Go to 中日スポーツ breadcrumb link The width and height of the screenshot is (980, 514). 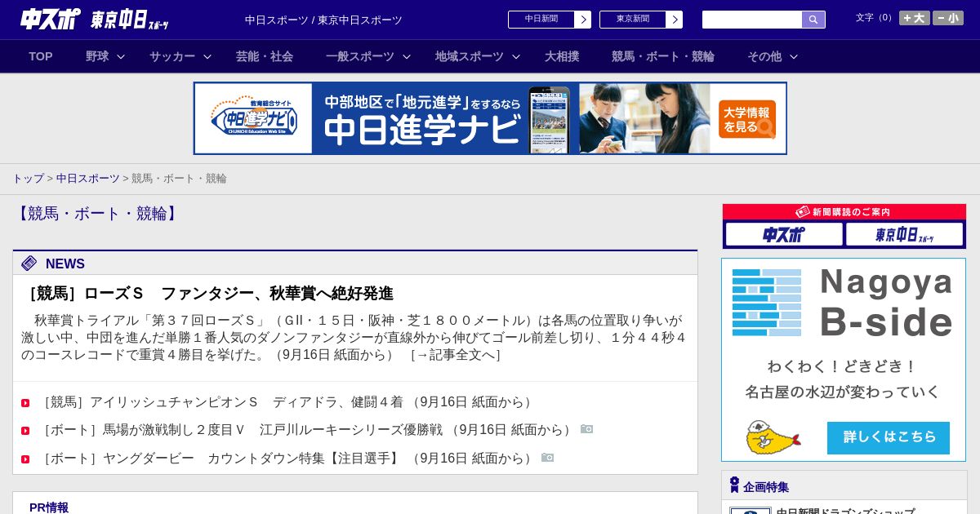(88, 178)
